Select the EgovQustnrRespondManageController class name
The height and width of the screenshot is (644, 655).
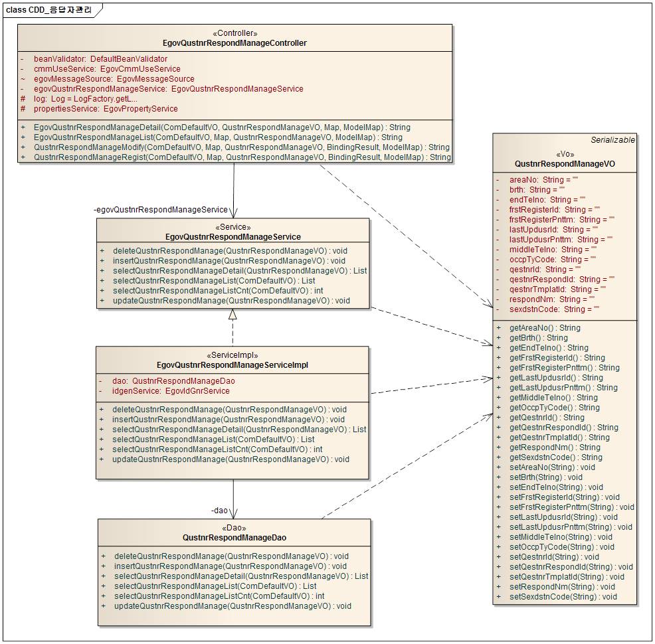coord(234,43)
